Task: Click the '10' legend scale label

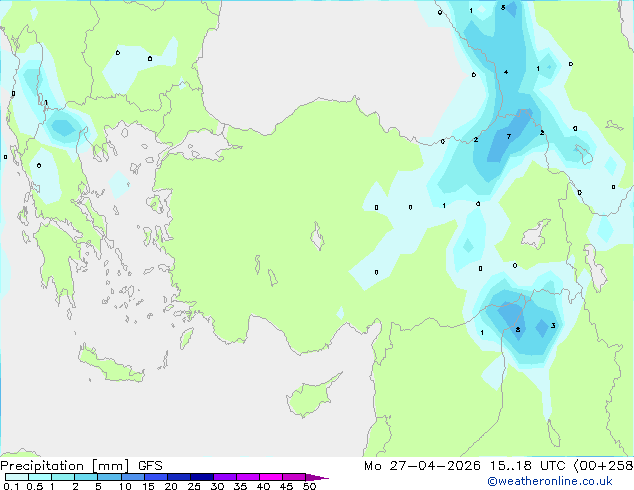Action: pyautogui.click(x=125, y=486)
